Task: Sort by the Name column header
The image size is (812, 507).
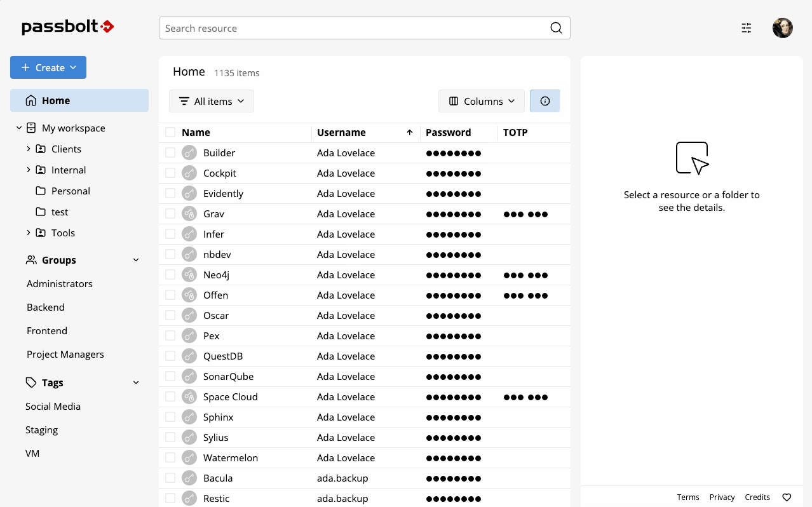Action: [x=196, y=132]
